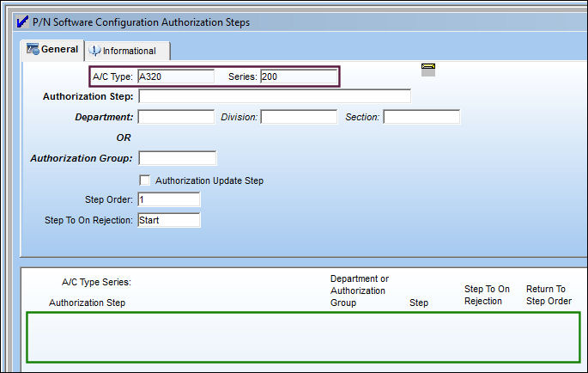Click the A/C Type Series label in list
Screen dimensions: 588x373
pyautogui.click(x=96, y=282)
